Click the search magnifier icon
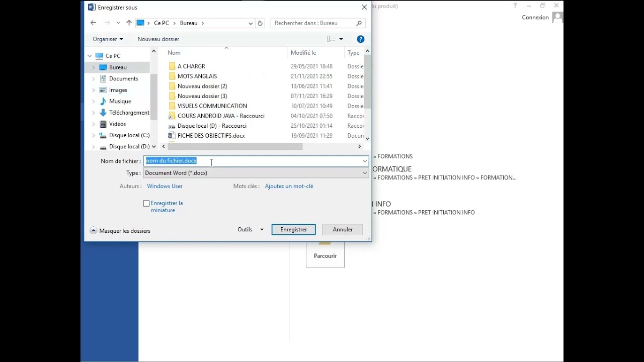Screen dimensions: 644x362 pyautogui.click(x=359, y=23)
